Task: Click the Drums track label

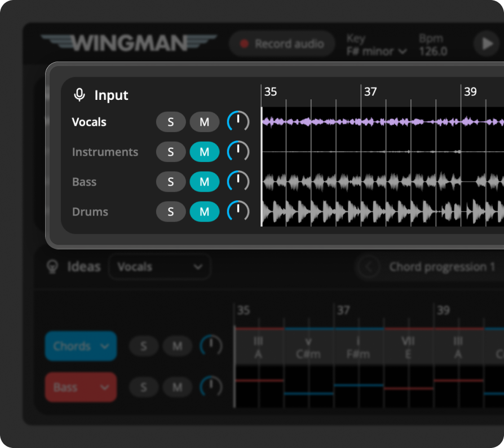Action: click(90, 212)
